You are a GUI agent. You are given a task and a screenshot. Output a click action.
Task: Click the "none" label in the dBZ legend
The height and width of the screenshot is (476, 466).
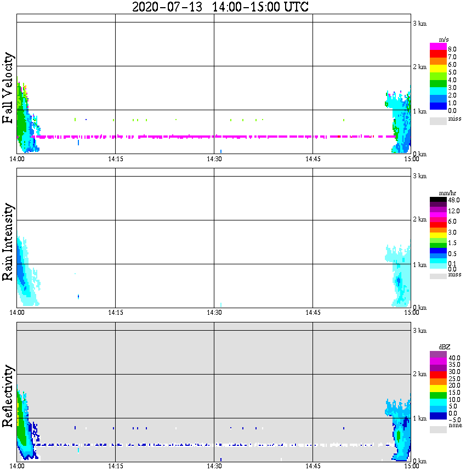pyautogui.click(x=456, y=426)
